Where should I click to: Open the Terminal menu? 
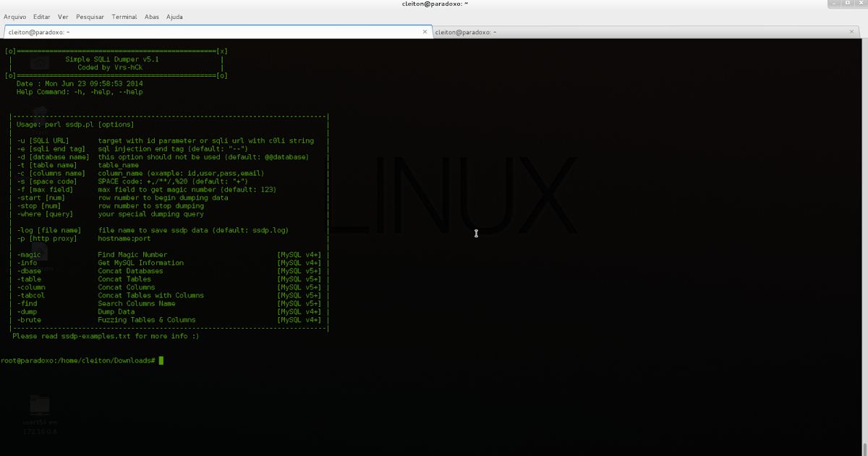pyautogui.click(x=124, y=17)
